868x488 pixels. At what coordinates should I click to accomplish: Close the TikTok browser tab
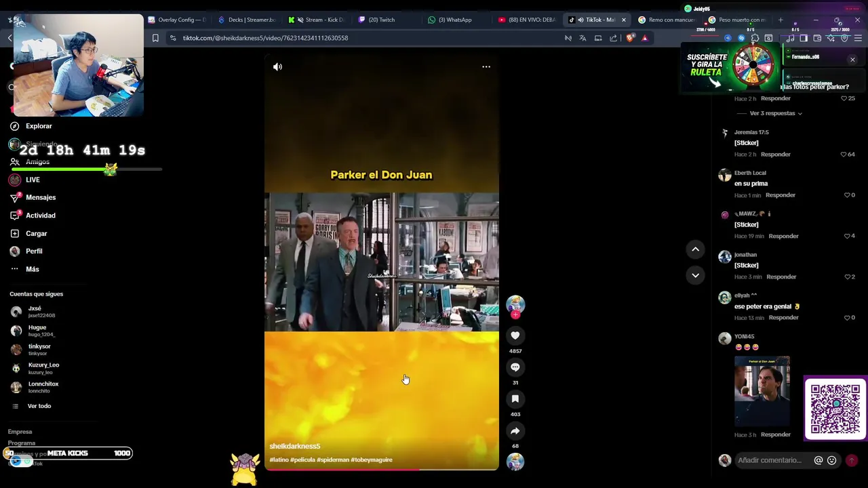tap(623, 20)
